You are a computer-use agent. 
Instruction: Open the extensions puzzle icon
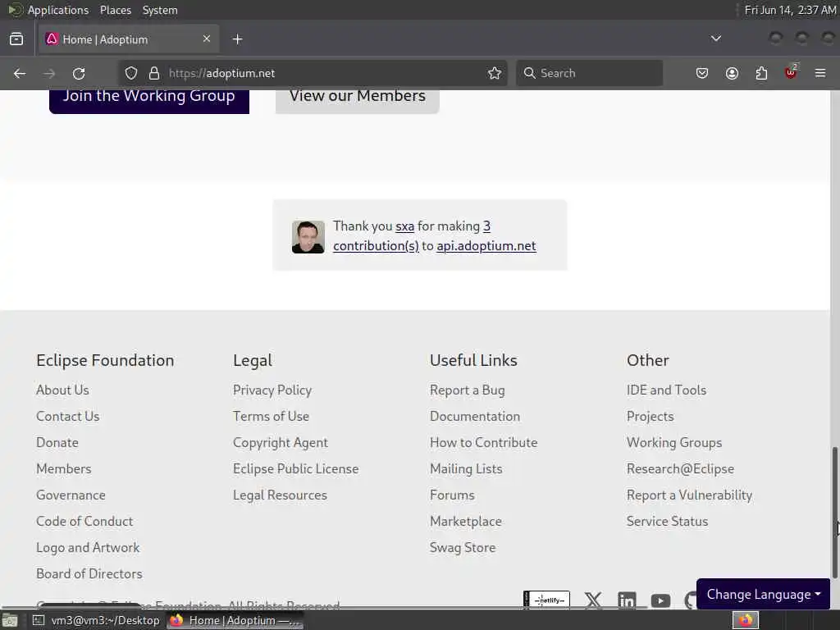click(761, 73)
